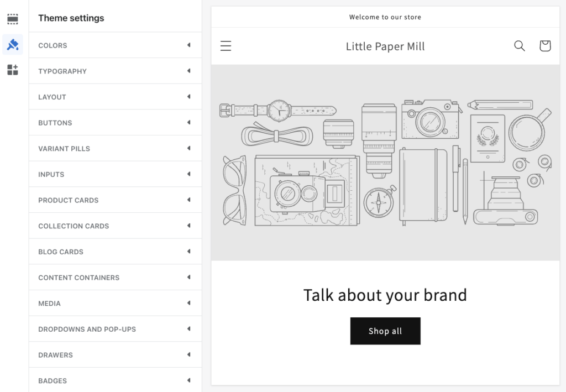566x392 pixels.
Task: Open the VARIANT PILLS settings label
Action: [64, 149]
